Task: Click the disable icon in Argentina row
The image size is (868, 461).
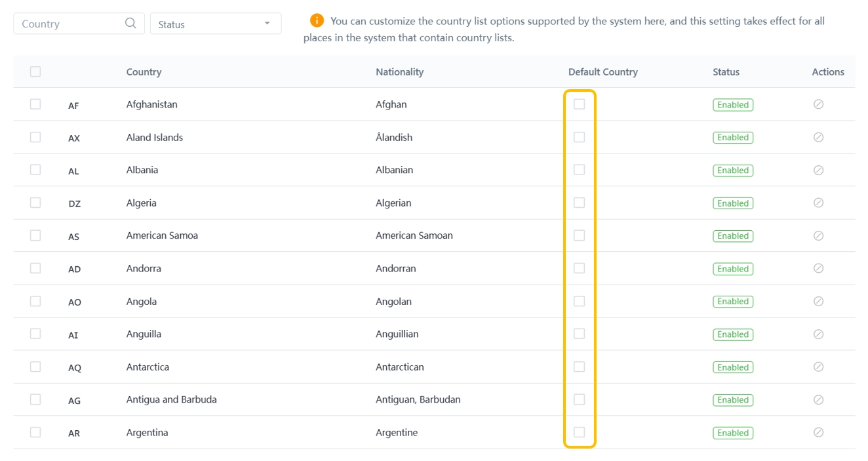Action: [x=818, y=432]
